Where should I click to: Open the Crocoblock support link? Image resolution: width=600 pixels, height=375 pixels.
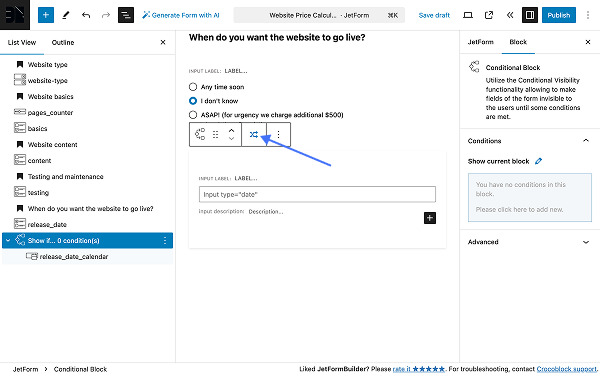click(x=567, y=369)
